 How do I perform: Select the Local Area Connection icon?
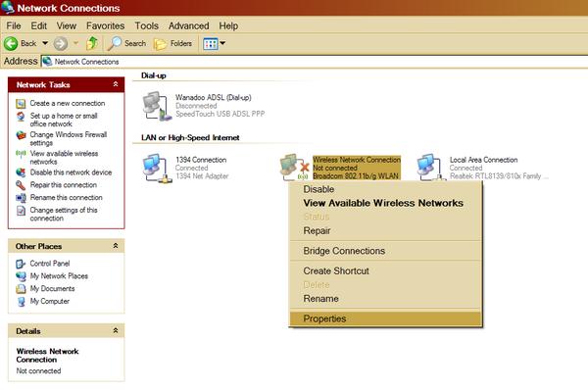431,168
